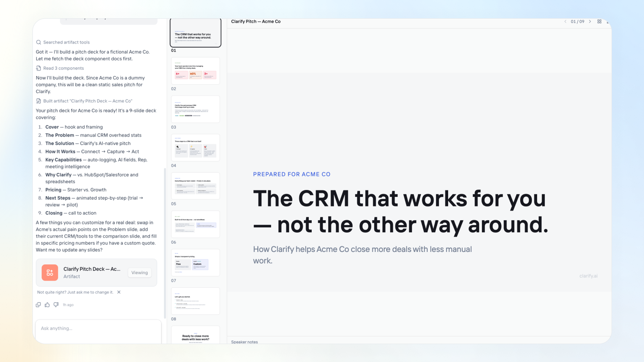This screenshot has width=644, height=362.
Task: Focus the Ask anything input field
Action: pos(98,331)
